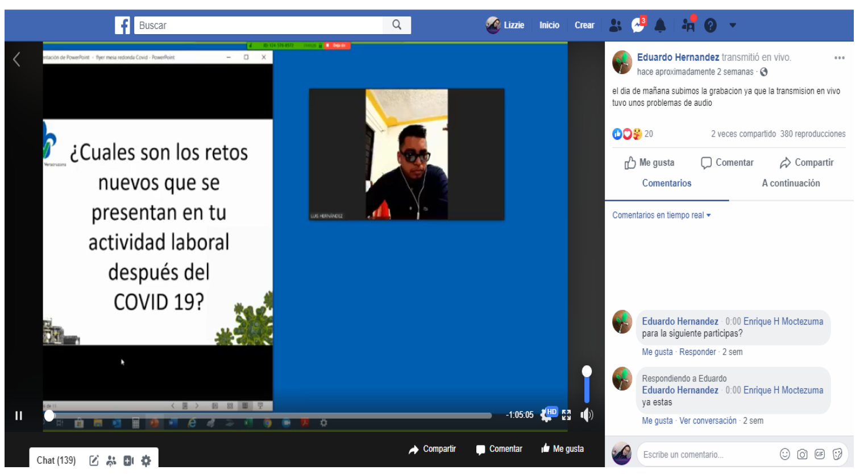Attach a photo using camera icon
Viewport: 868px width, 474px height.
802,454
